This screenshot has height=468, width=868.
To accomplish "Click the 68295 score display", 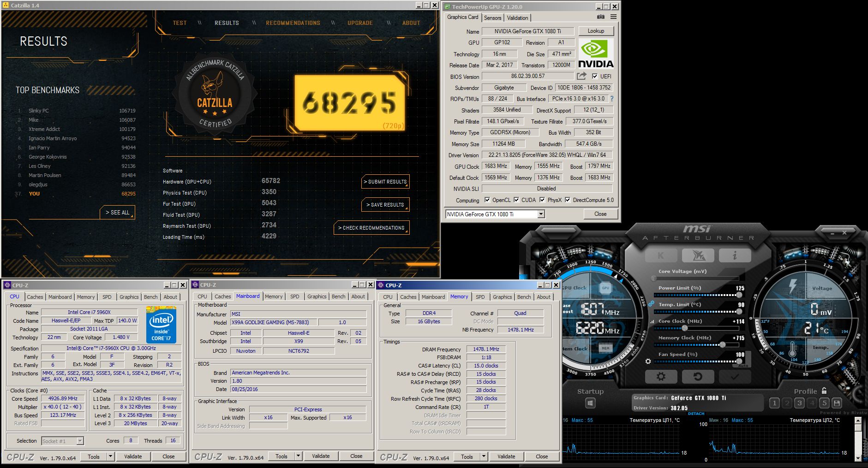I will tap(350, 103).
